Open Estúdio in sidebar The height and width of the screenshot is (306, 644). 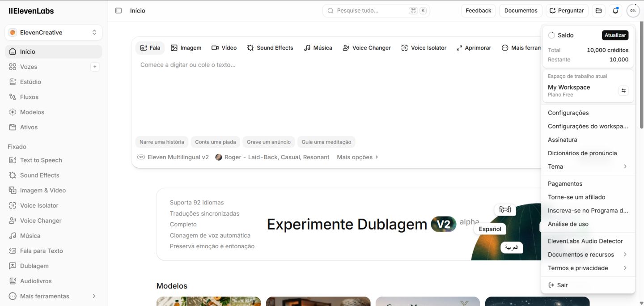[x=54, y=82]
